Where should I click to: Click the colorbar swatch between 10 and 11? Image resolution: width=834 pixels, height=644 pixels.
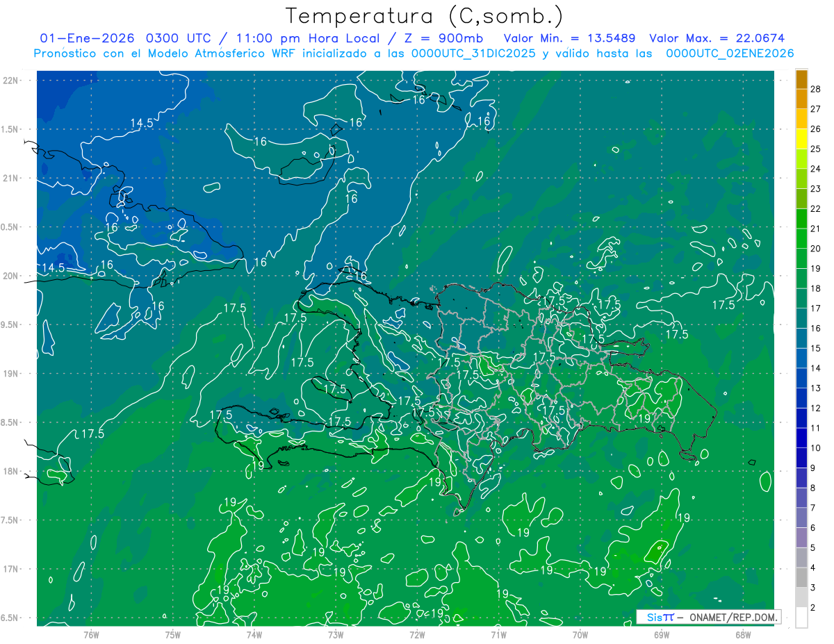click(801, 438)
